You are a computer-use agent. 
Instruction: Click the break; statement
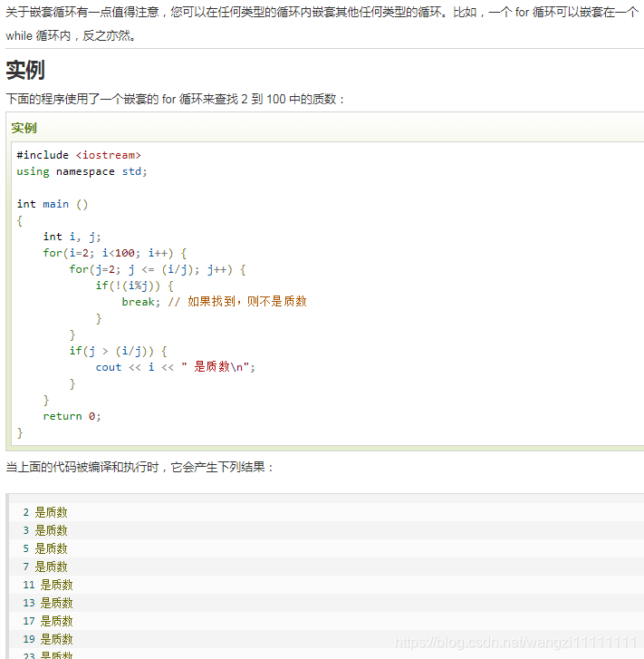click(x=141, y=302)
